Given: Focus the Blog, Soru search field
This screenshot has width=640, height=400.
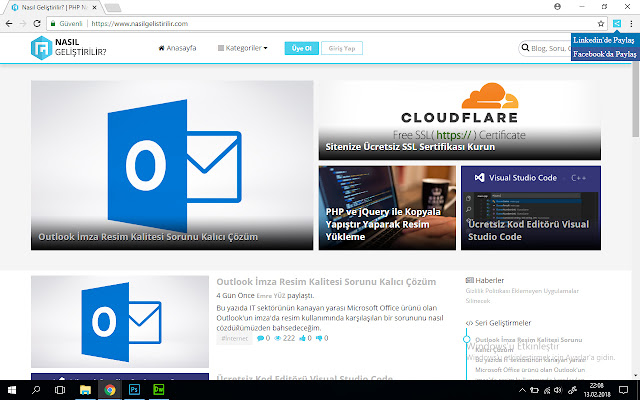Looking at the screenshot, I should point(546,47).
